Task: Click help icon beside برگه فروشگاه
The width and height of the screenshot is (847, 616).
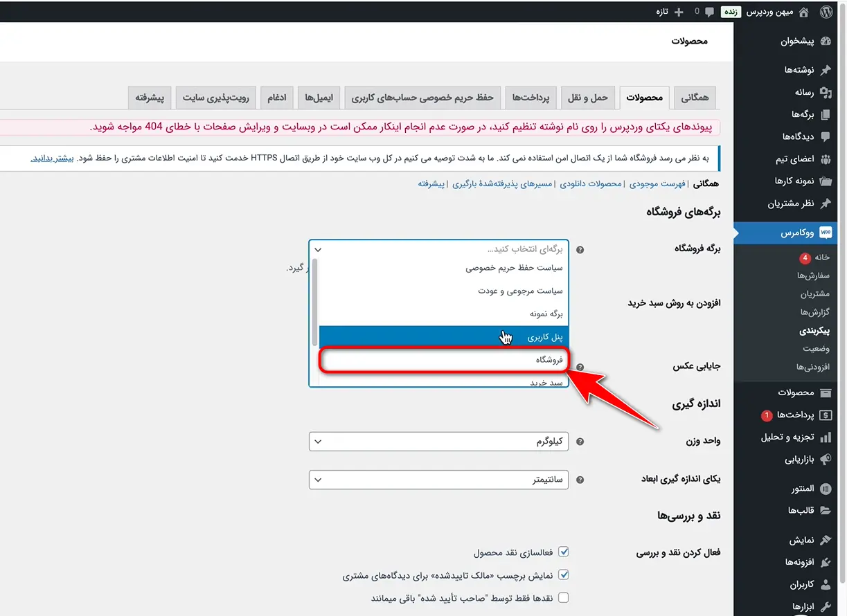Action: click(x=580, y=250)
